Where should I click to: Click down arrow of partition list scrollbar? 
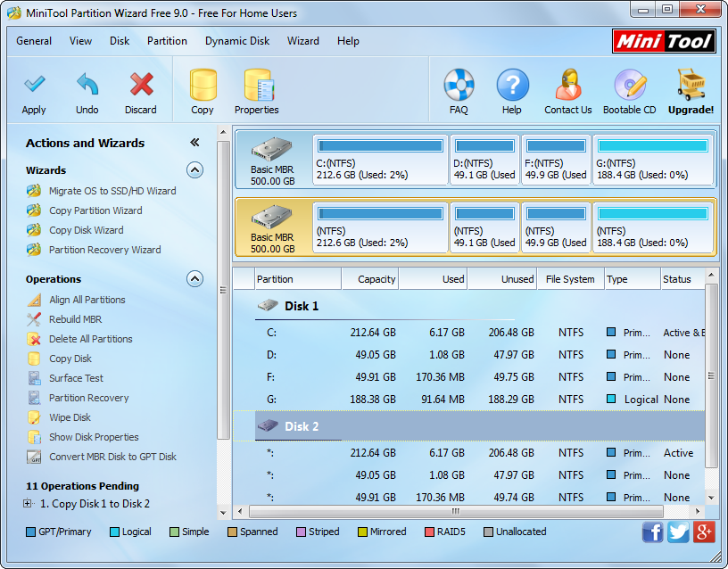[x=711, y=498]
